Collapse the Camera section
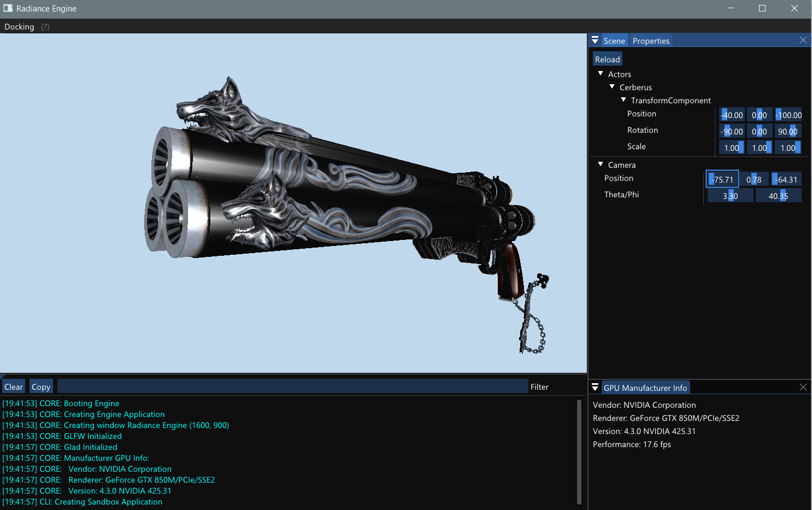This screenshot has height=510, width=812. click(x=601, y=165)
